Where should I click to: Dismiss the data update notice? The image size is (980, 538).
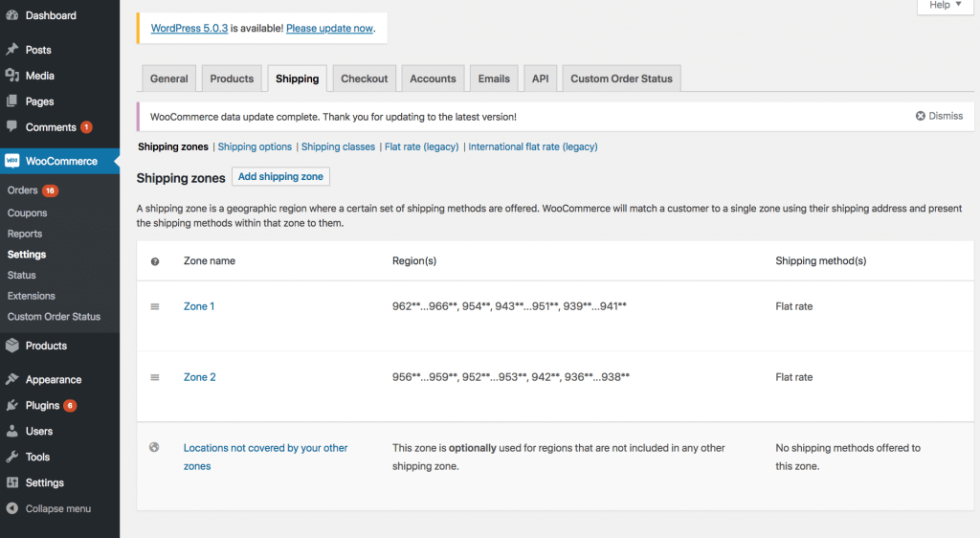(x=940, y=116)
